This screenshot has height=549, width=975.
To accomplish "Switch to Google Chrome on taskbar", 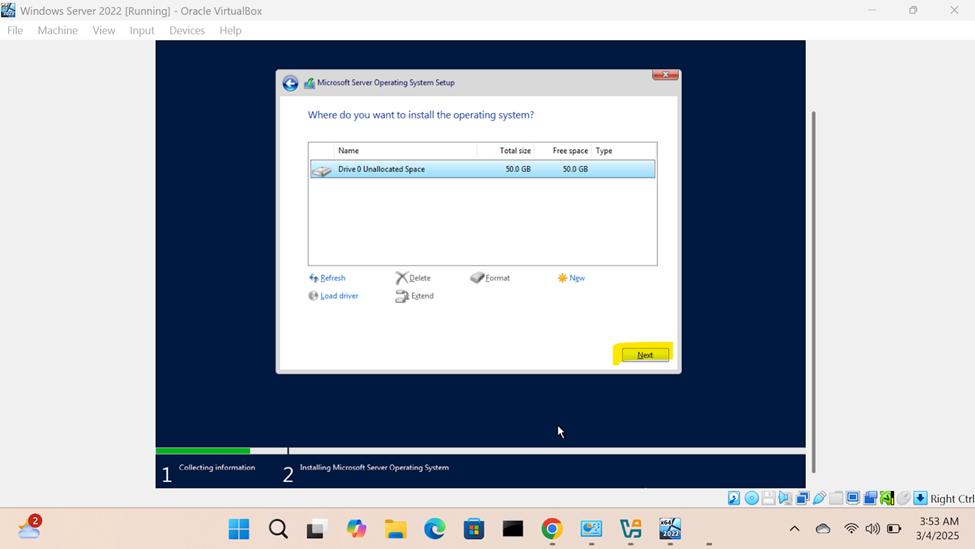I will [x=552, y=529].
